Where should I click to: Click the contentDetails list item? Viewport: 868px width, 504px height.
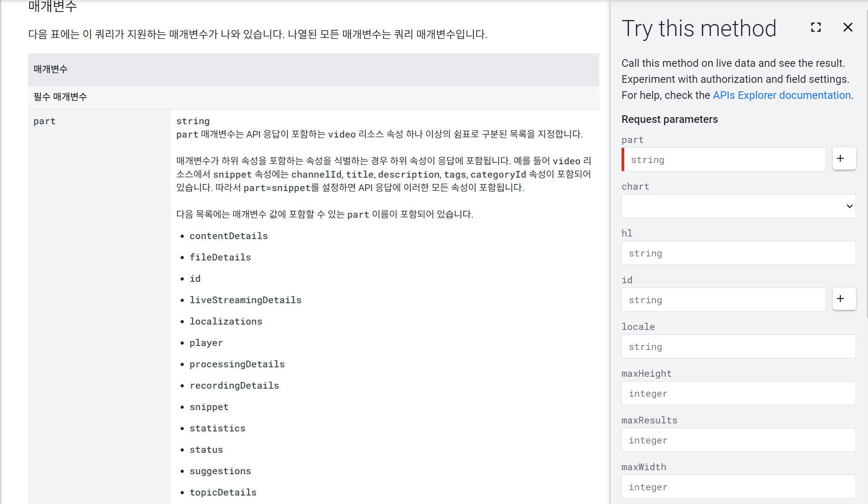229,236
